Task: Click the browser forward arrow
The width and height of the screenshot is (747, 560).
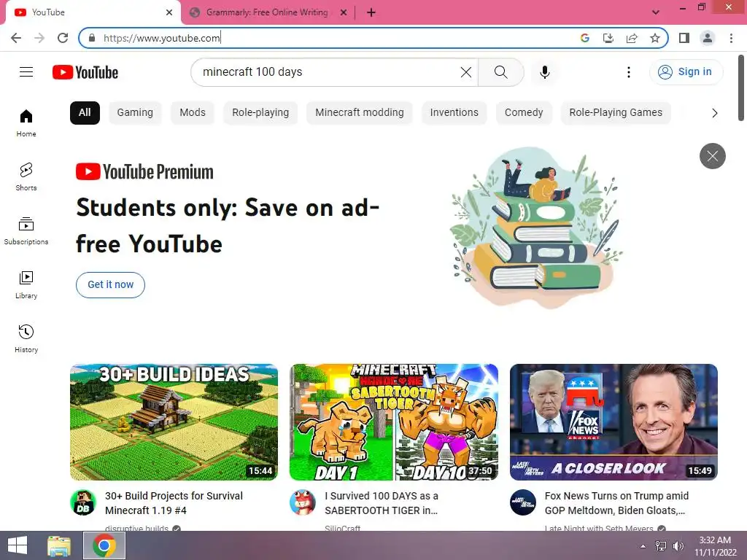Action: 39,38
